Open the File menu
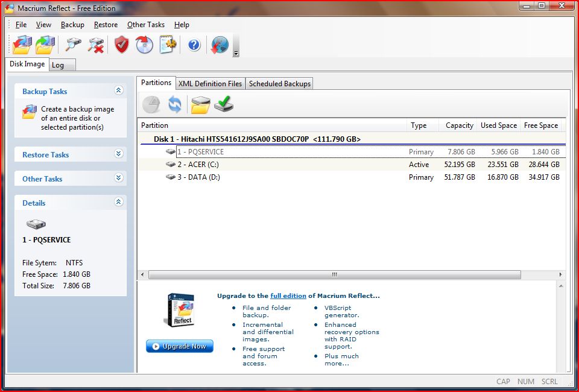The image size is (579, 392). [21, 25]
